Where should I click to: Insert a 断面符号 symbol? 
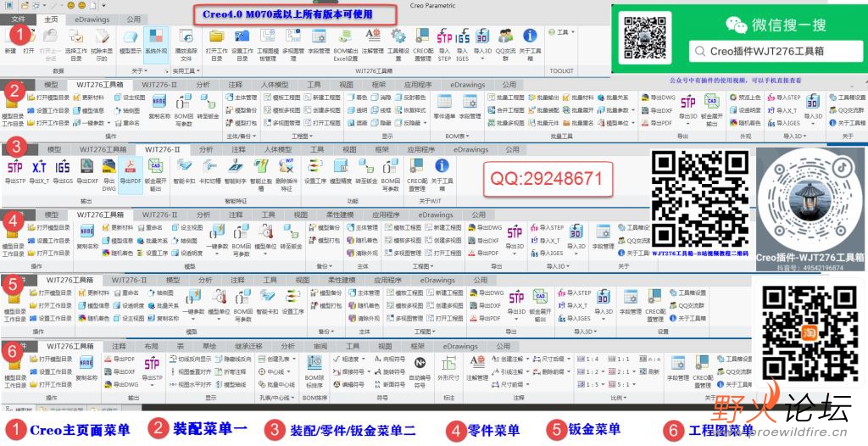coord(390,384)
